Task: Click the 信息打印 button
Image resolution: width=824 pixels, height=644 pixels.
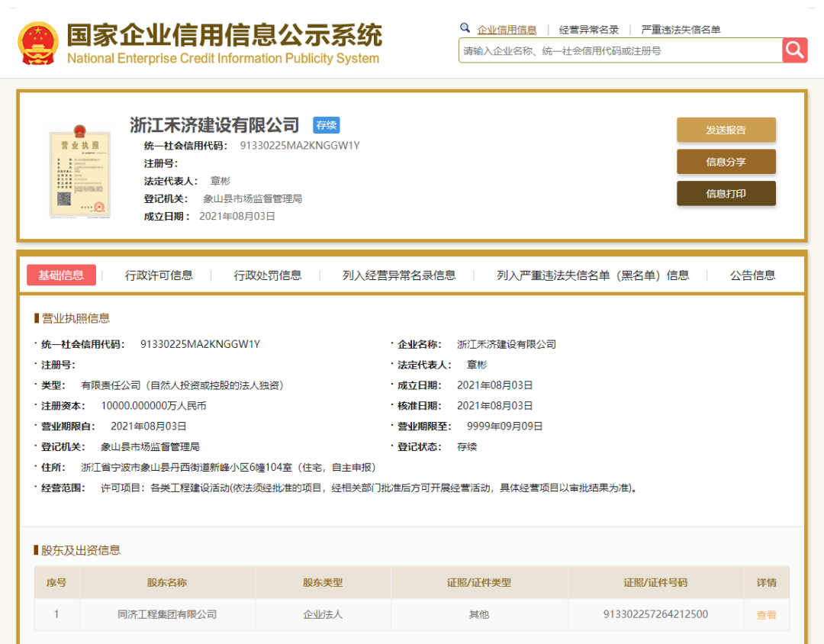Action: tap(726, 193)
